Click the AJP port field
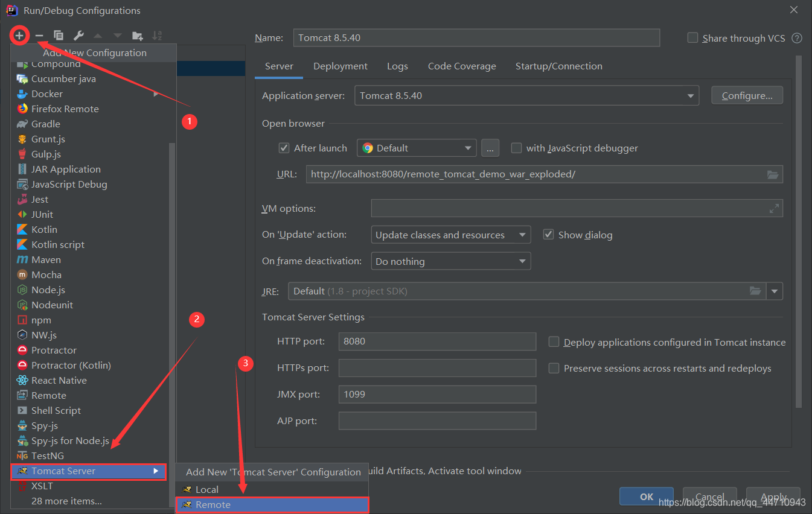The height and width of the screenshot is (514, 812). point(437,420)
